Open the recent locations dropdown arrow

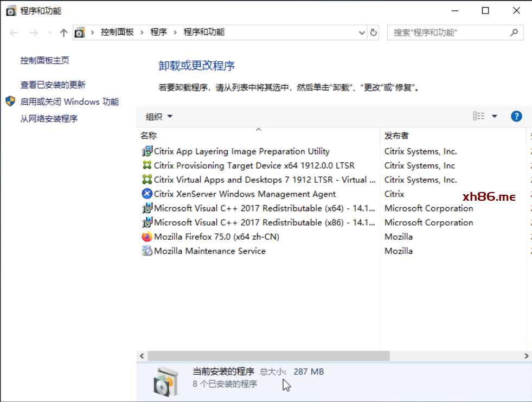tap(50, 33)
